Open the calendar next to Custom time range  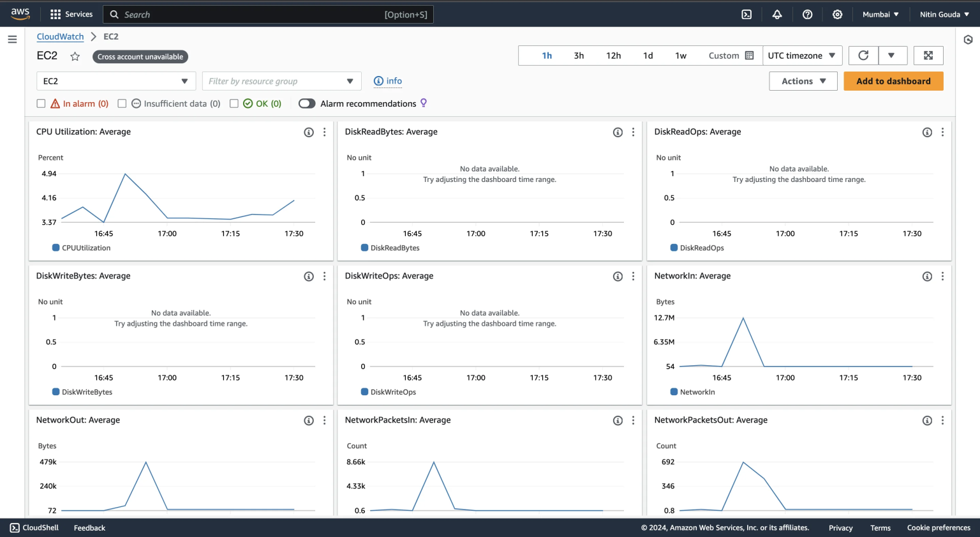(748, 55)
